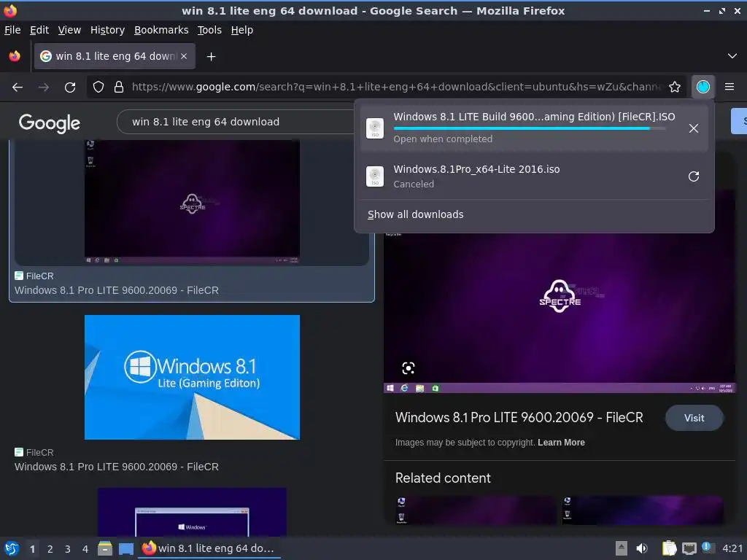Image resolution: width=747 pixels, height=560 pixels.
Task: Open the Windows 8.1 Lite Gaming Edition thumbnail
Action: coord(192,377)
